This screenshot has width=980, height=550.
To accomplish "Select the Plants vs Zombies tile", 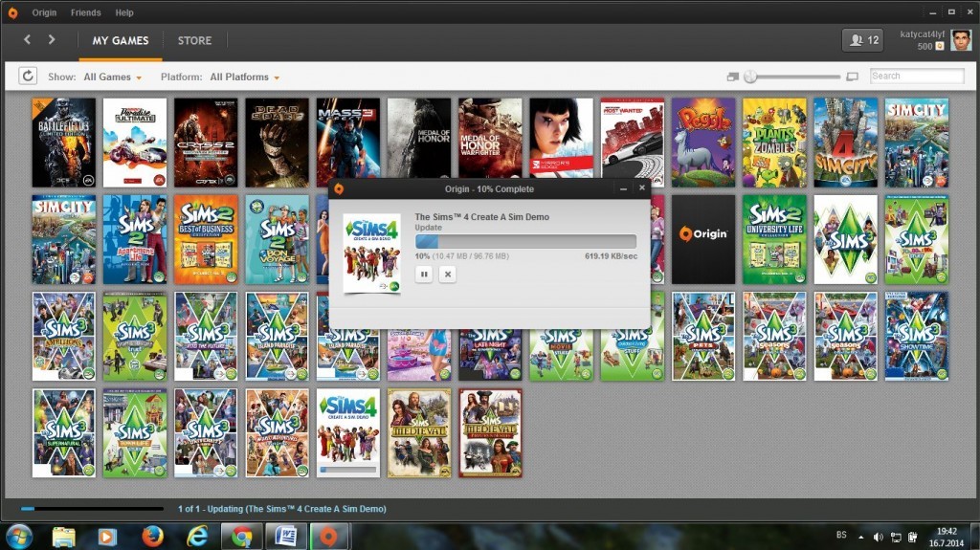I will click(x=774, y=143).
